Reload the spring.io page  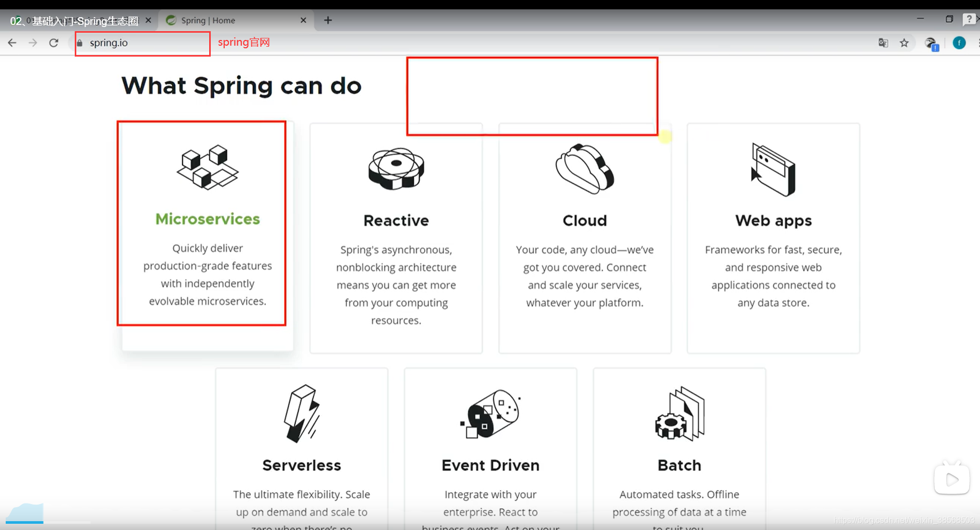coord(53,43)
